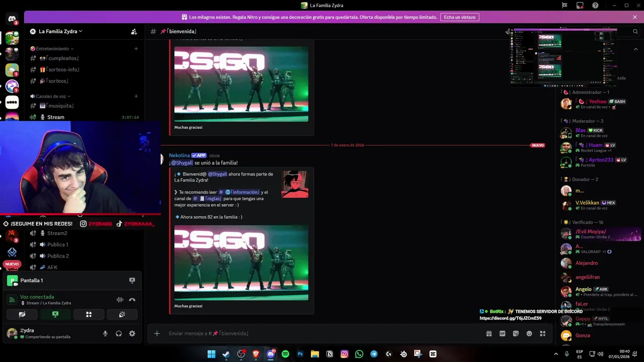Viewport: 644px width, 362px height.
Task: Click Echa un vistazo Nitro button
Action: click(459, 17)
